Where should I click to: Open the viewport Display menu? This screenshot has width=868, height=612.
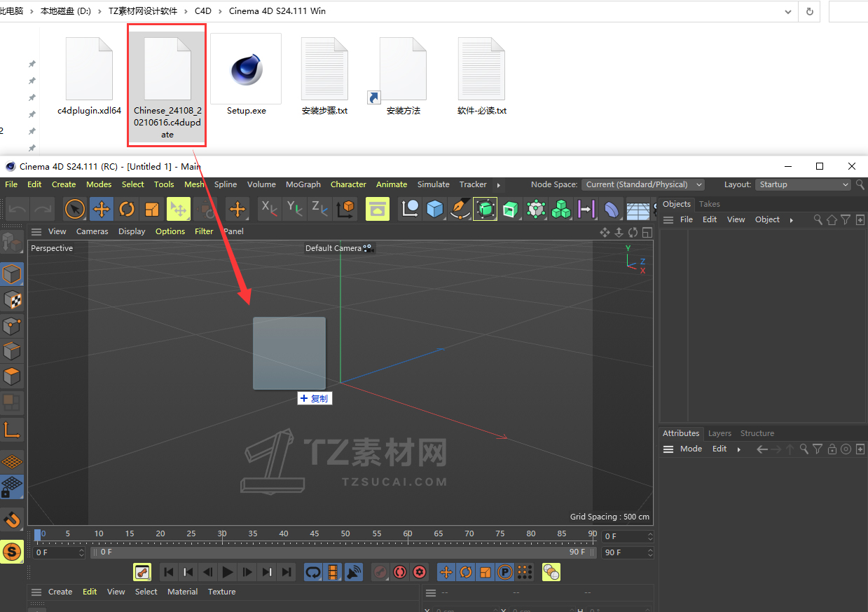(132, 231)
